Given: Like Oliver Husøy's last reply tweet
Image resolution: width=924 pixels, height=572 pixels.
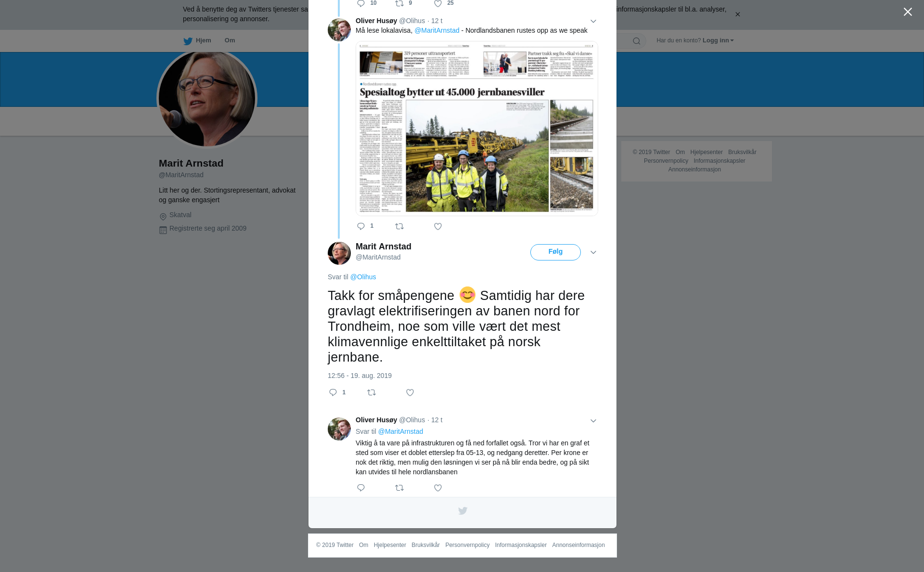Looking at the screenshot, I should [x=438, y=488].
